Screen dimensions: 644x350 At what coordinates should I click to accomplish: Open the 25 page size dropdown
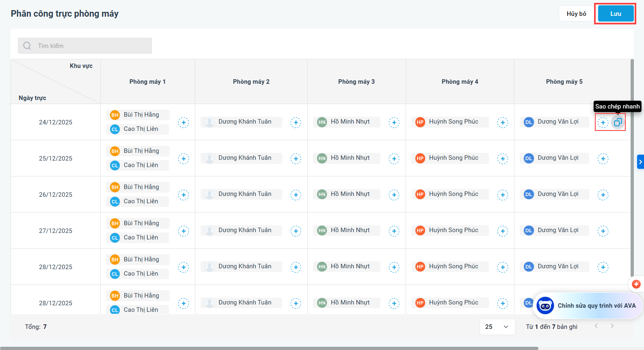497,327
